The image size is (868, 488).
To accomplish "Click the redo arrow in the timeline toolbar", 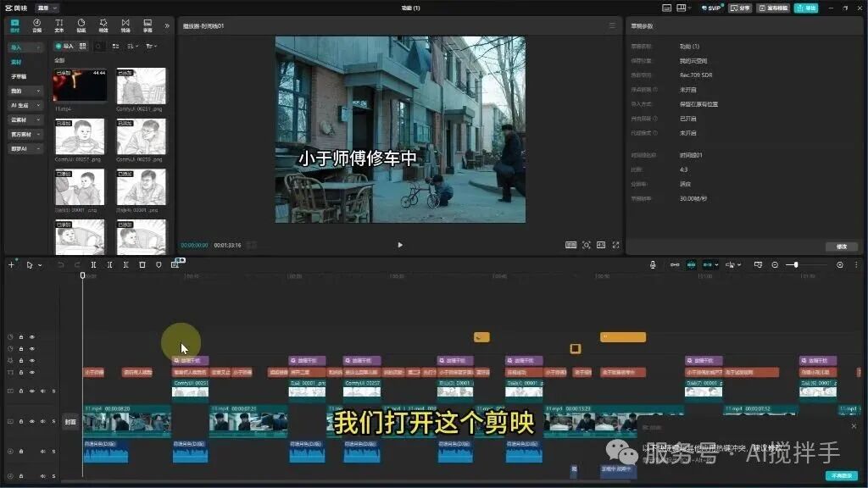I will (x=77, y=265).
